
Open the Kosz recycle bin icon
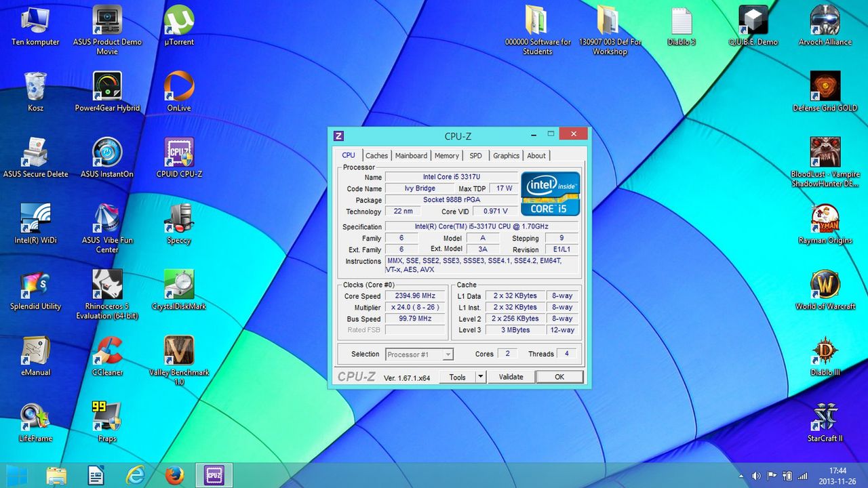(x=35, y=91)
